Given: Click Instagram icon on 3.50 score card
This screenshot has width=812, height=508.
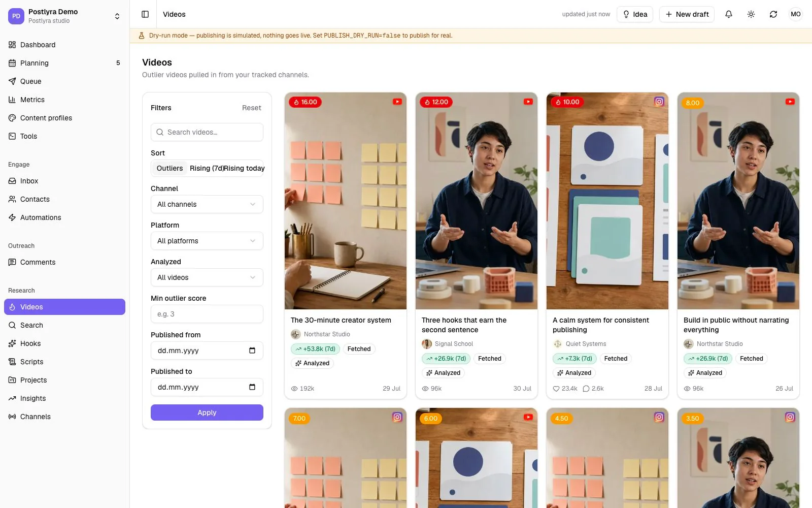Looking at the screenshot, I should [790, 417].
